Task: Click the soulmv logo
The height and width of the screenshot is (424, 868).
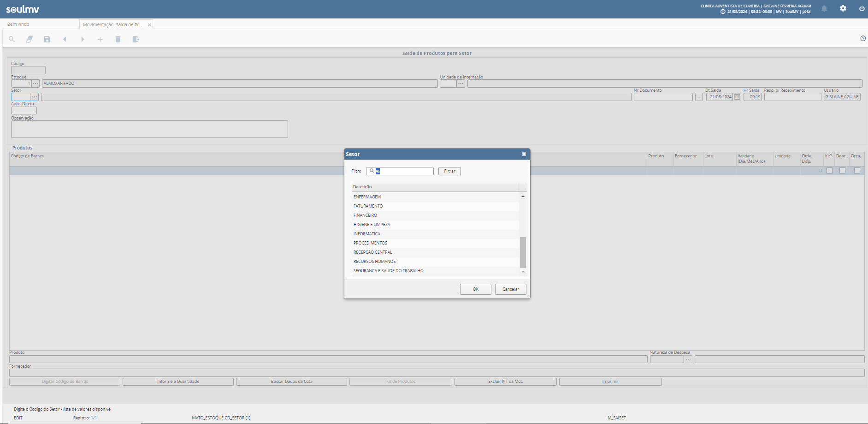Action: click(23, 9)
